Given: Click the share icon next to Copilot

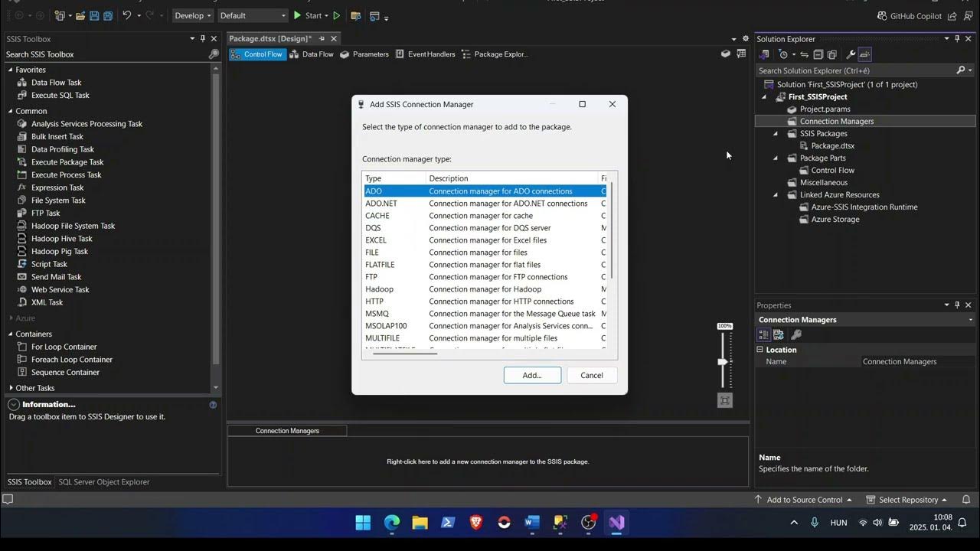Looking at the screenshot, I should (952, 15).
